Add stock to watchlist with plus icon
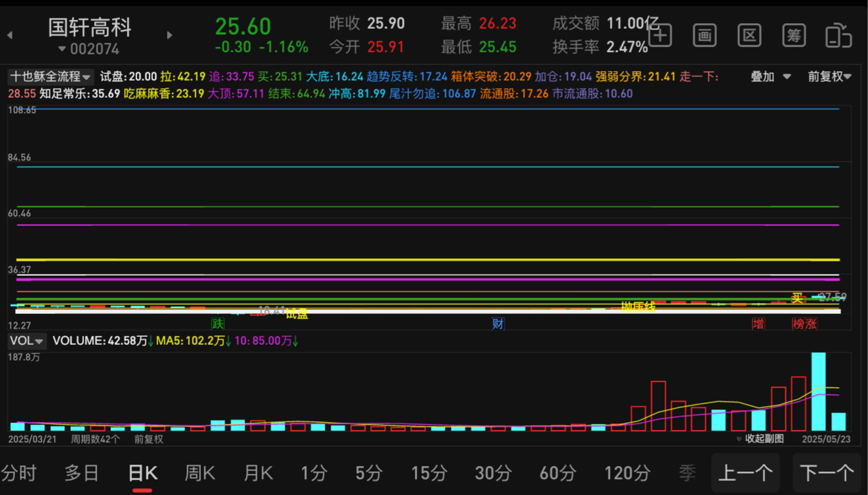Image resolution: width=868 pixels, height=495 pixels. (x=661, y=35)
